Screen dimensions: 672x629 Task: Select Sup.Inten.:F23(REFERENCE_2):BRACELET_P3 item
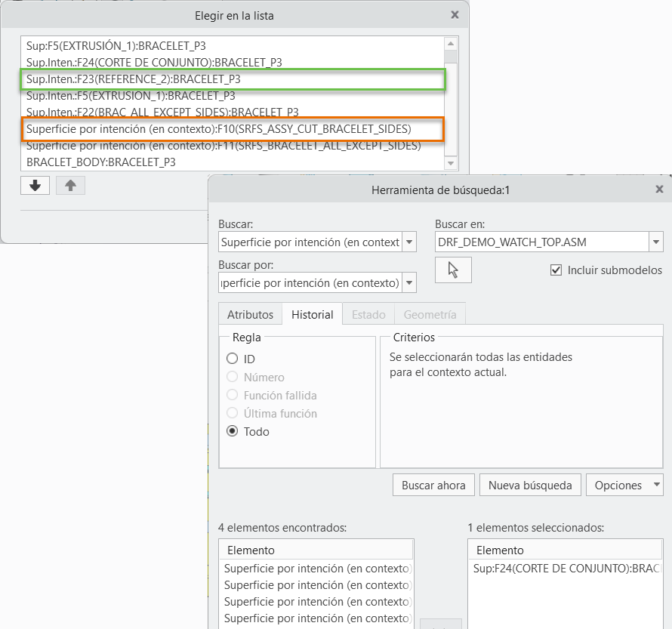click(233, 79)
